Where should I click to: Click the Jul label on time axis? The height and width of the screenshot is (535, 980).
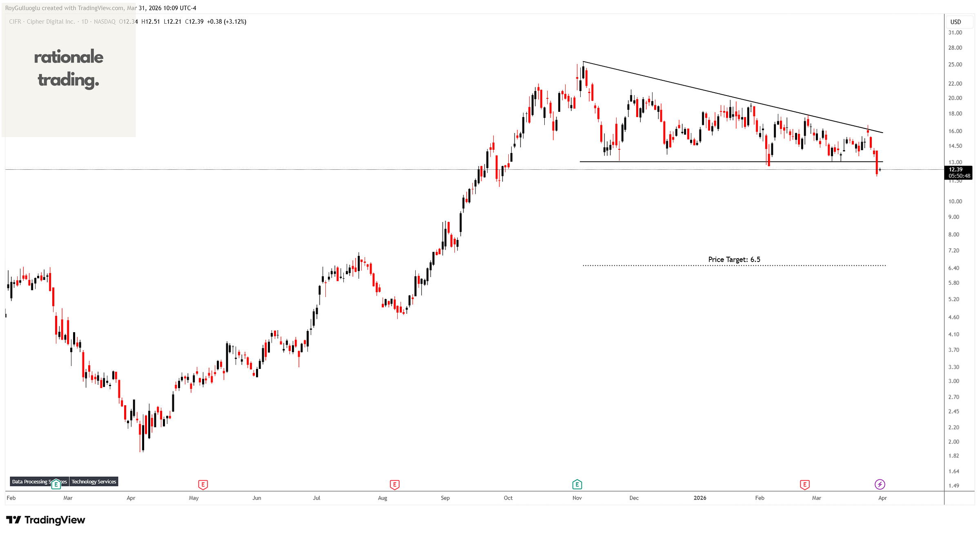316,498
